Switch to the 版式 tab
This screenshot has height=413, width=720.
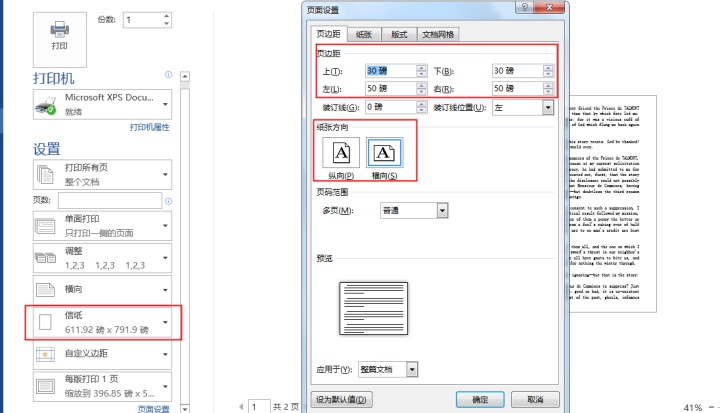pos(399,34)
